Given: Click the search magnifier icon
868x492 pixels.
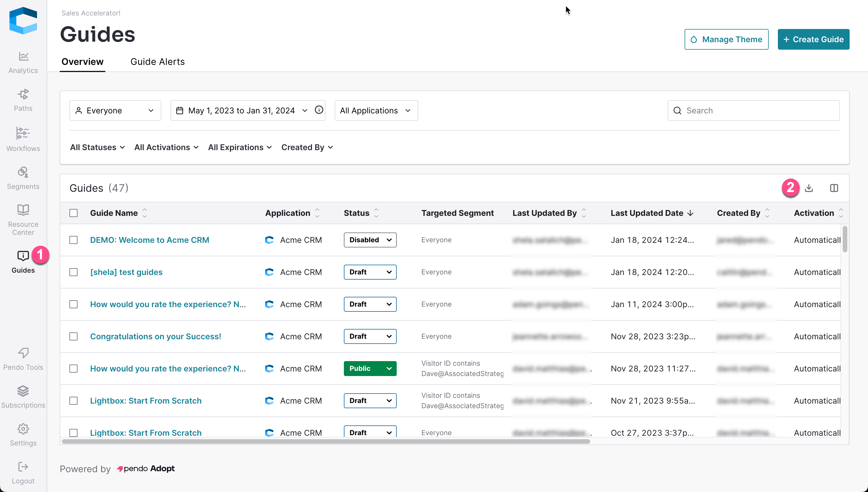Looking at the screenshot, I should [x=677, y=111].
